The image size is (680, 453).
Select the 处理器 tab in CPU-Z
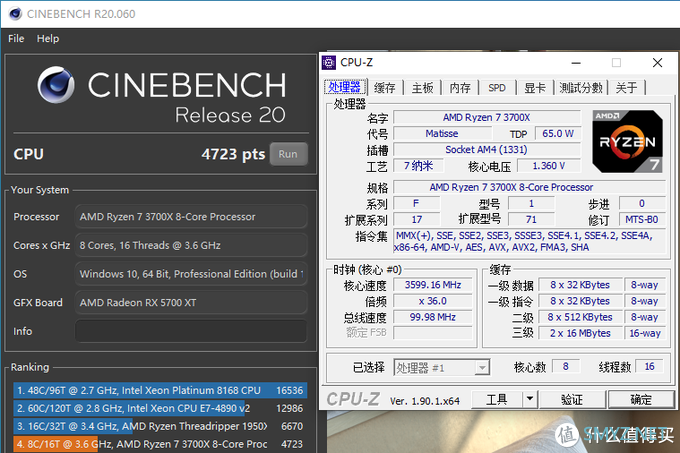pyautogui.click(x=345, y=87)
